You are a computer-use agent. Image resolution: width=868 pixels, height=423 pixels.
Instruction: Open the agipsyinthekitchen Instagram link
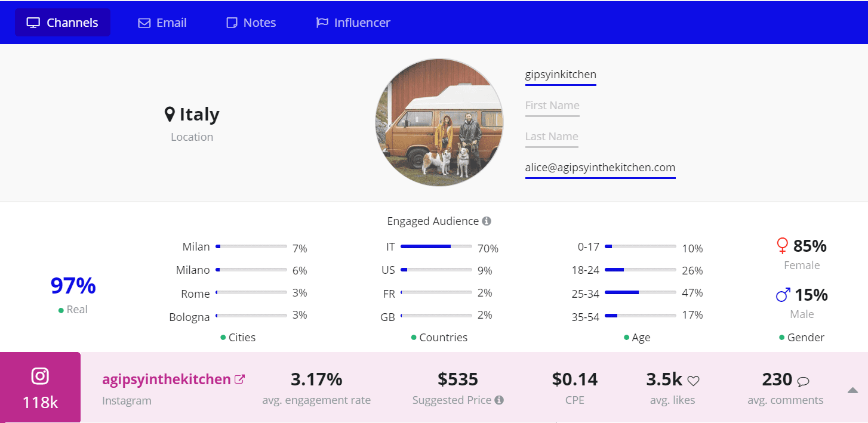point(166,379)
